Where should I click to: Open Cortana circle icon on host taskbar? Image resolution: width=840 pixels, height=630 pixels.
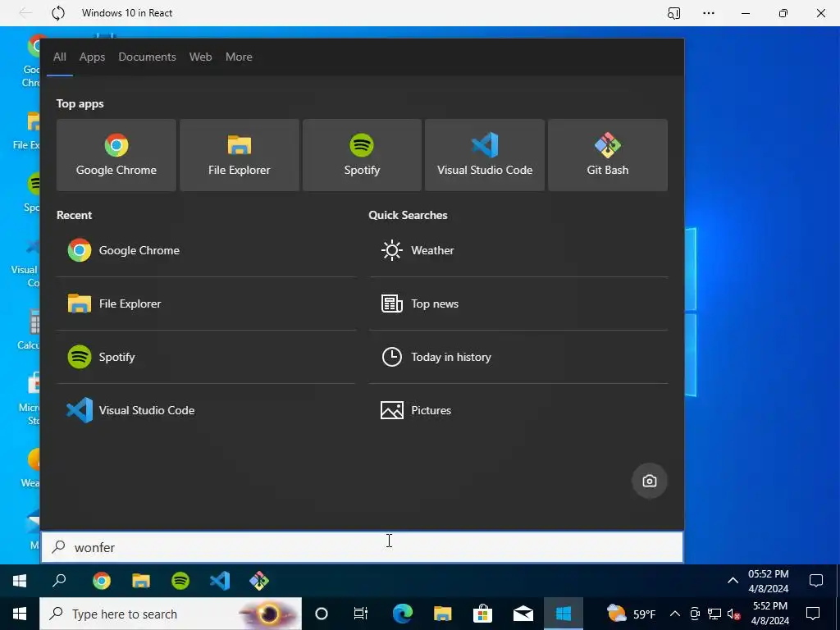tap(322, 614)
